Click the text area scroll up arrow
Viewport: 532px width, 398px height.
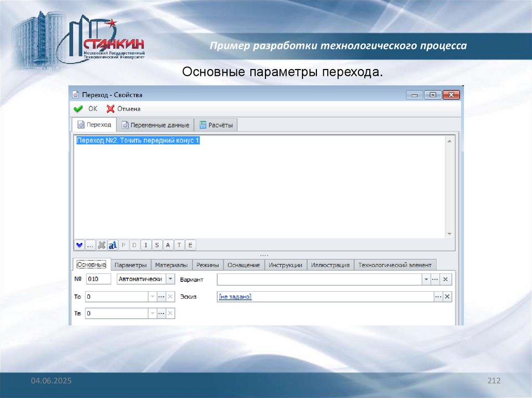[x=449, y=141]
